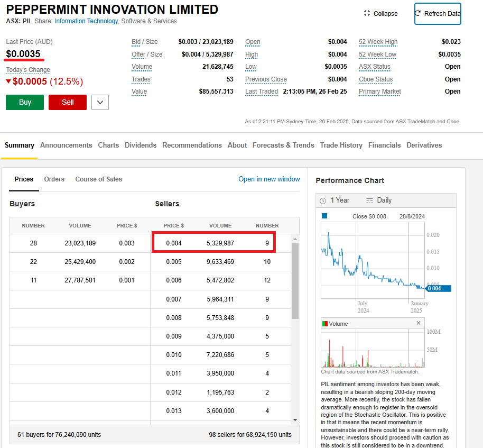Image resolution: width=483 pixels, height=448 pixels.
Task: Click the Volume red-green legend swatch
Action: click(324, 324)
